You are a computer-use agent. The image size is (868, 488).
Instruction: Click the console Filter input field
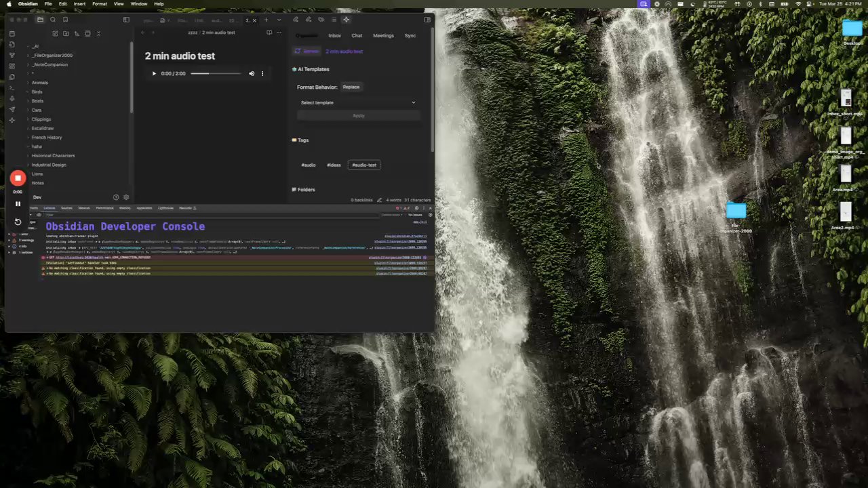tap(210, 215)
